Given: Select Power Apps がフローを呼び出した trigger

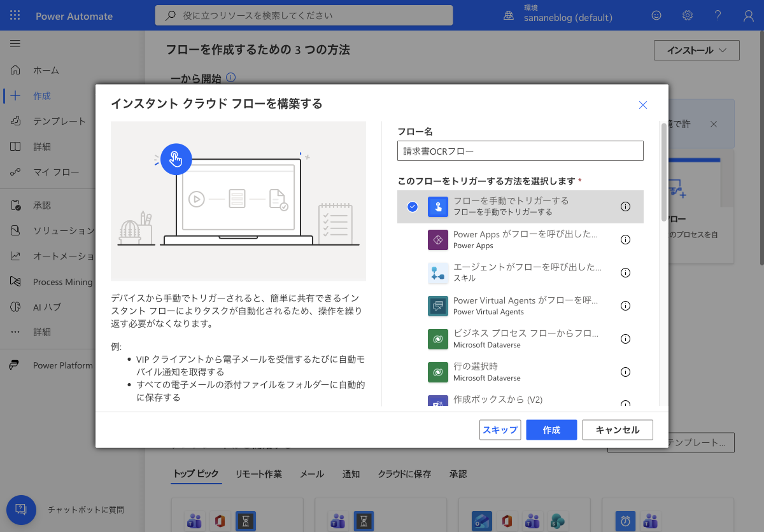Looking at the screenshot, I should [x=520, y=240].
